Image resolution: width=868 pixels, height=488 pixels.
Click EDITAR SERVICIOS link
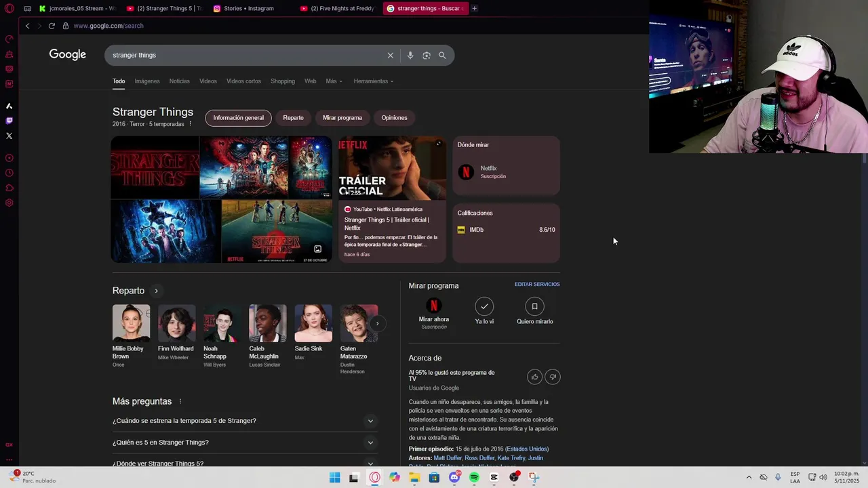(537, 285)
